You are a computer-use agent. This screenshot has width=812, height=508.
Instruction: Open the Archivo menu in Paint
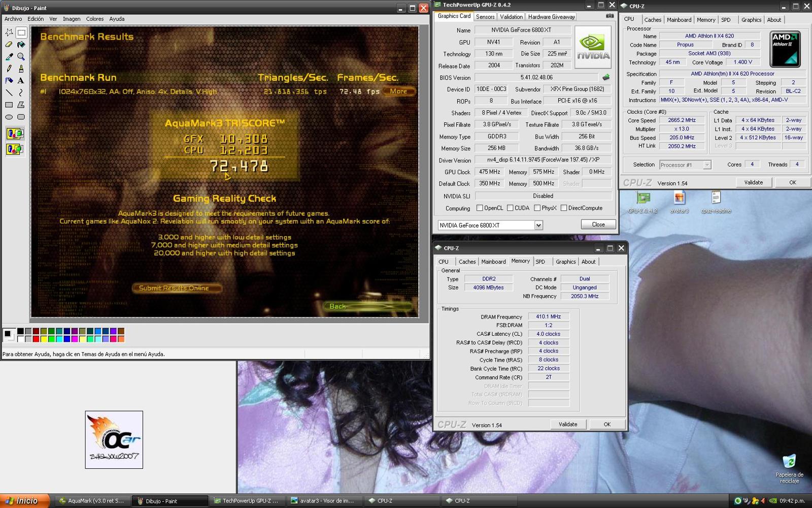pos(13,19)
